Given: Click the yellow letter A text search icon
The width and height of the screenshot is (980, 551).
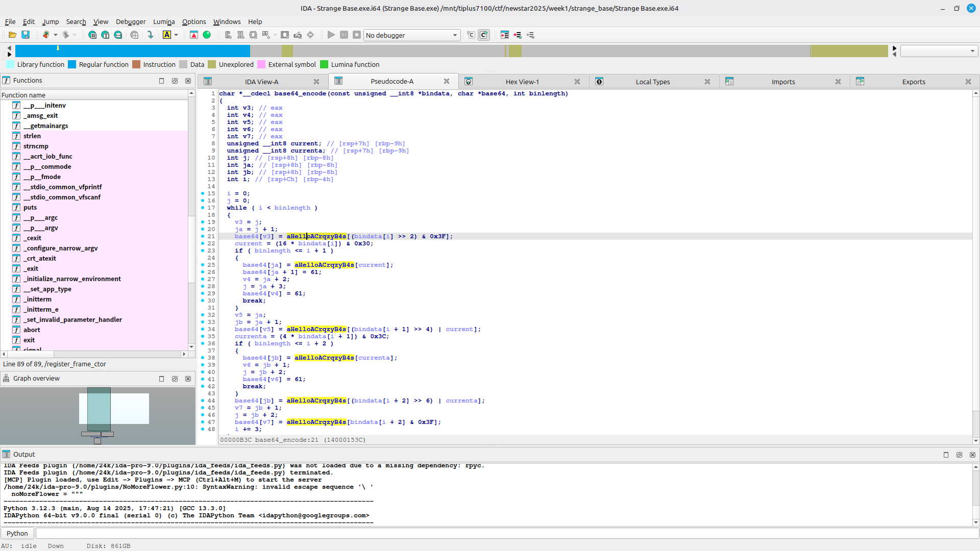Looking at the screenshot, I should tap(167, 35).
